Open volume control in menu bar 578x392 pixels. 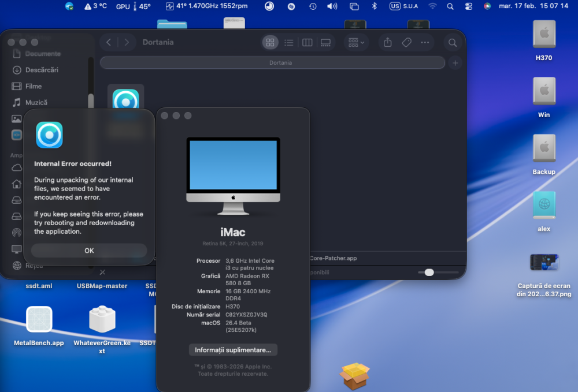coord(332,6)
